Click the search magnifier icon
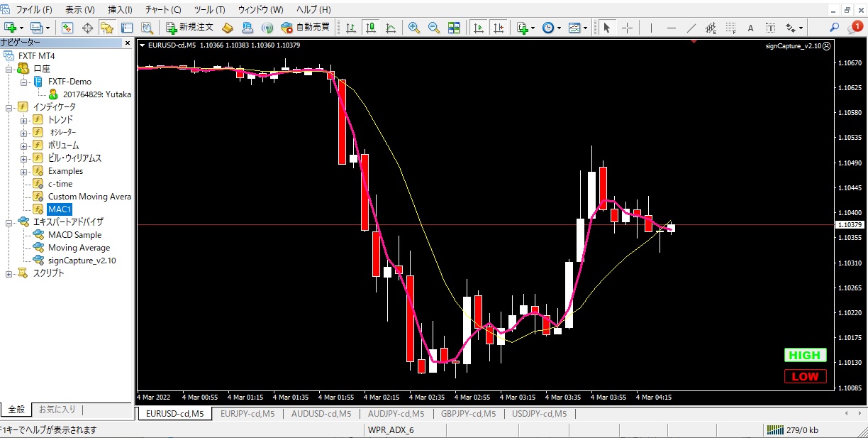 click(835, 28)
